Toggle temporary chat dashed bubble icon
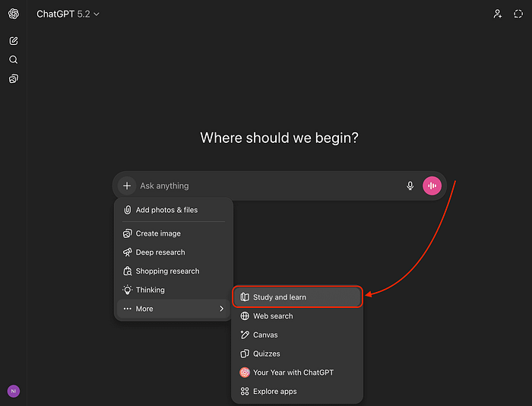Image resolution: width=532 pixels, height=406 pixels. 518,14
